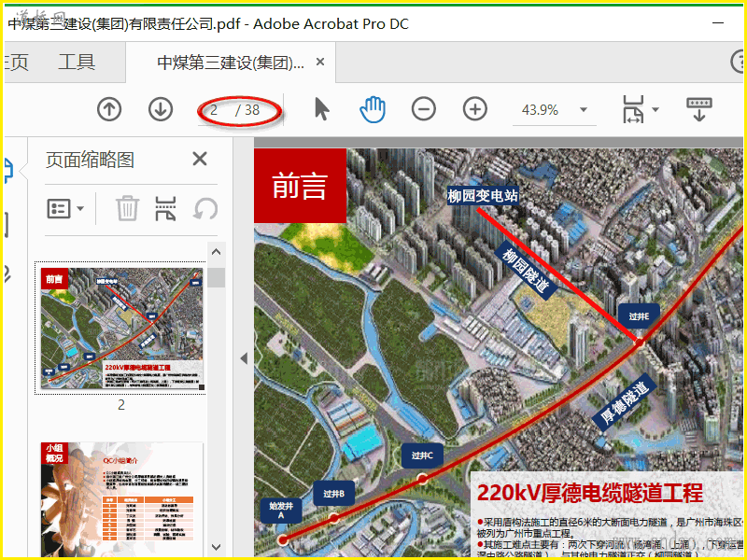Select the 小组概况 page thumbnail
This screenshot has width=747, height=560.
(121, 499)
